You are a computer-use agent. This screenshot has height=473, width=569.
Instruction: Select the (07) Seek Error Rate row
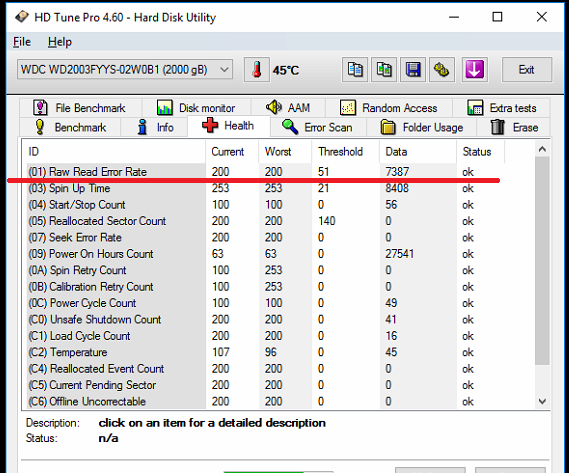point(266,237)
